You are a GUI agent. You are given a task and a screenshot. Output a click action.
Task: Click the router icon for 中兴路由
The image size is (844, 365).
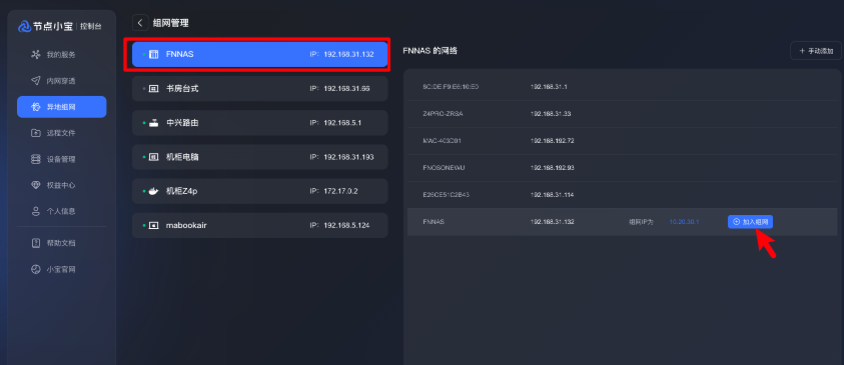pyautogui.click(x=153, y=123)
